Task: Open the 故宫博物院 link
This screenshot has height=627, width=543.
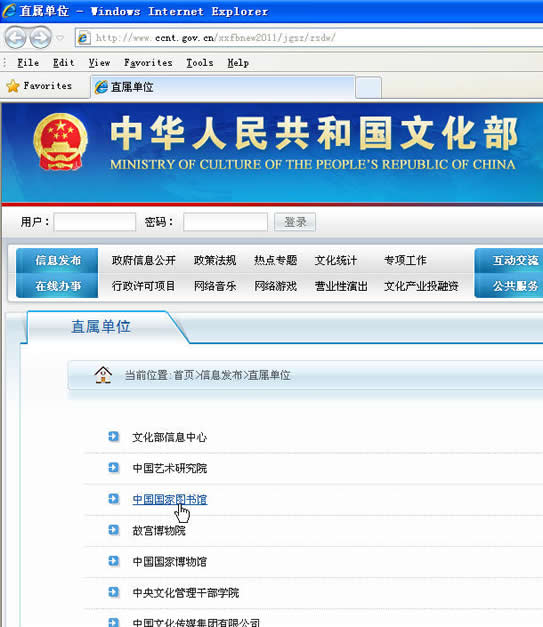Action: click(x=159, y=531)
